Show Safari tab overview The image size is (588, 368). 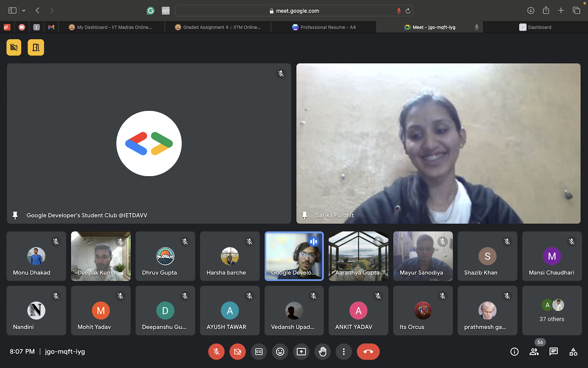pyautogui.click(x=576, y=11)
